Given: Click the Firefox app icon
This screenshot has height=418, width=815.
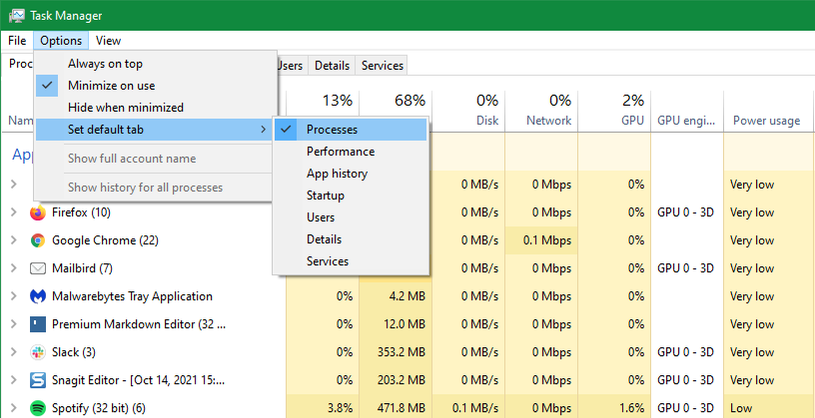Looking at the screenshot, I should coord(38,212).
